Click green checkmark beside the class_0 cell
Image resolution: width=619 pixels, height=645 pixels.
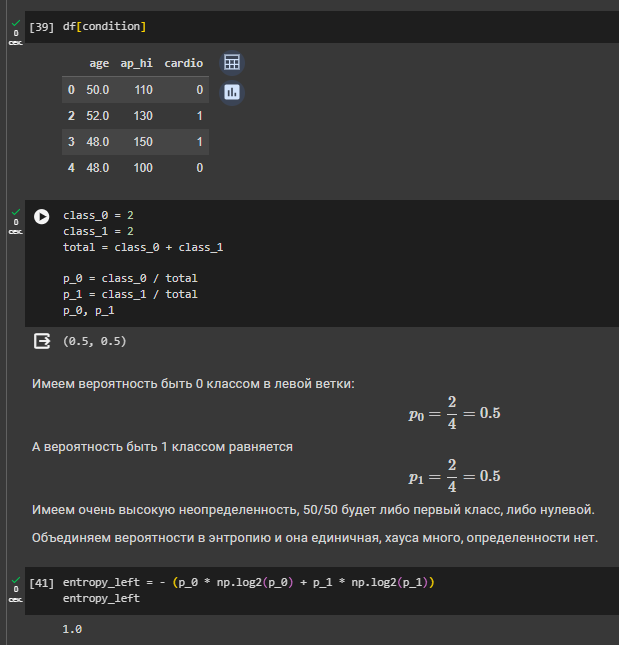point(16,212)
